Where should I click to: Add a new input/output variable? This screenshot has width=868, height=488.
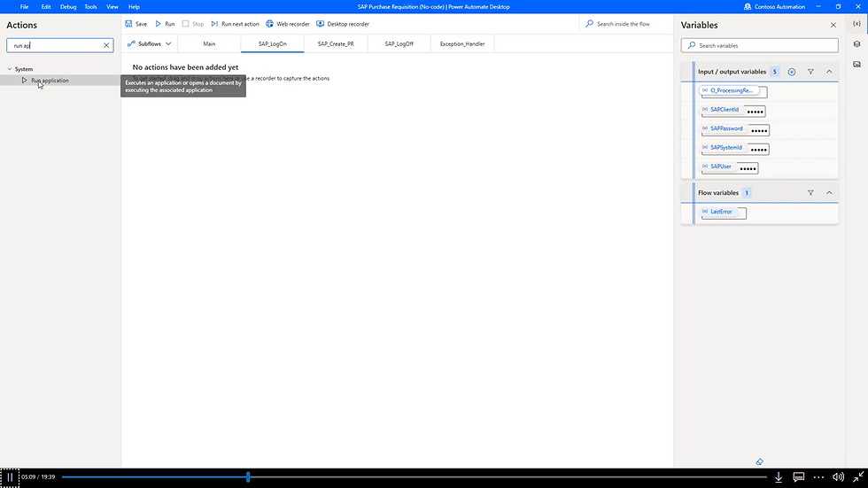pyautogui.click(x=792, y=72)
